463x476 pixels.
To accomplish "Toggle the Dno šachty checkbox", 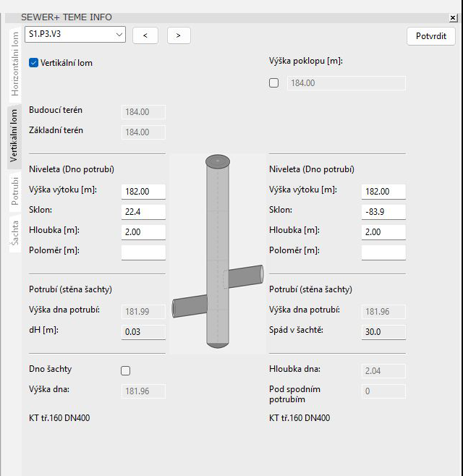I will [x=125, y=370].
